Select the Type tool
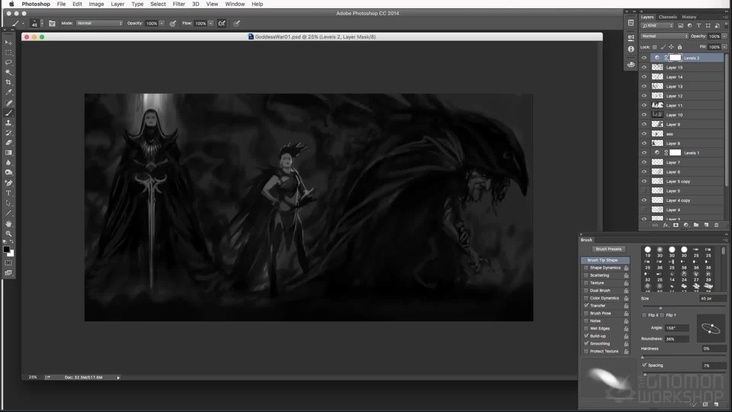Viewport: 732px width, 412px height. 8,193
